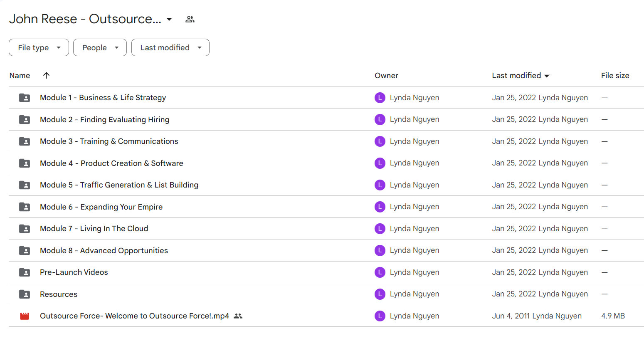The width and height of the screenshot is (644, 353).
Task: Click owner avatar in mp4 file row
Action: [x=380, y=316]
